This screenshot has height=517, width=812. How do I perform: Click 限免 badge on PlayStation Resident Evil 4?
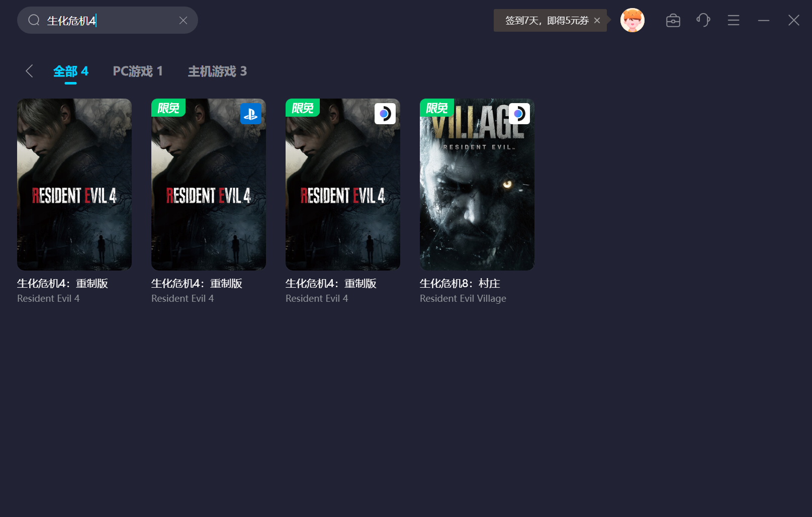pyautogui.click(x=168, y=108)
